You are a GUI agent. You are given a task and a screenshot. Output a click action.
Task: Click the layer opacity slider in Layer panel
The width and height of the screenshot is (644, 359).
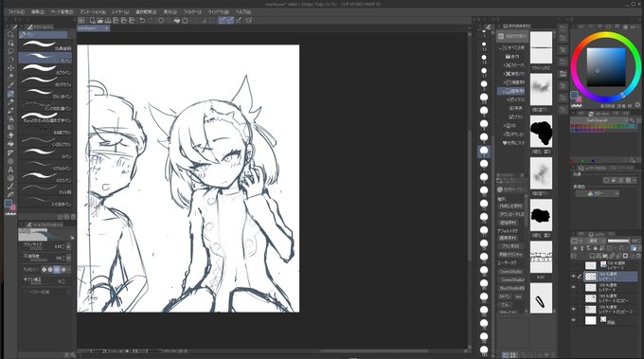pyautogui.click(x=618, y=241)
